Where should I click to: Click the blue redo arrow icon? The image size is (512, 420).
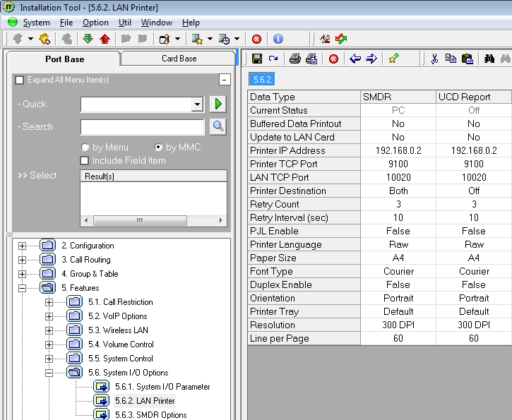tap(273, 59)
